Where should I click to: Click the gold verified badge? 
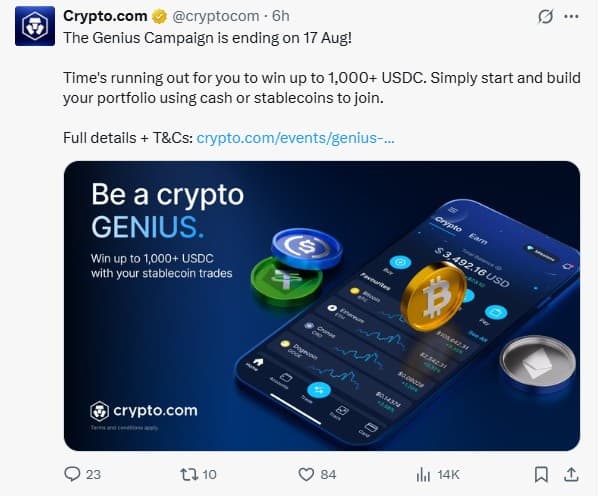pyautogui.click(x=159, y=18)
